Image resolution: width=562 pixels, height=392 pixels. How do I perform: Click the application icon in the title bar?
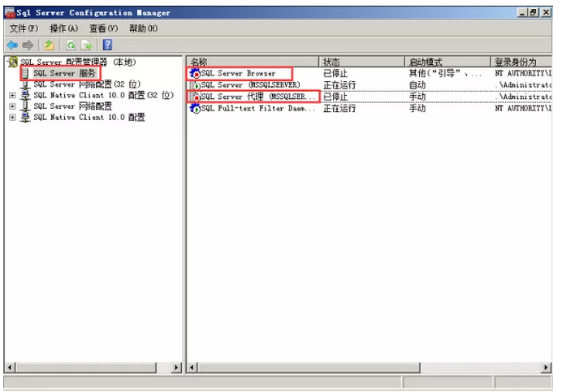tap(10, 13)
